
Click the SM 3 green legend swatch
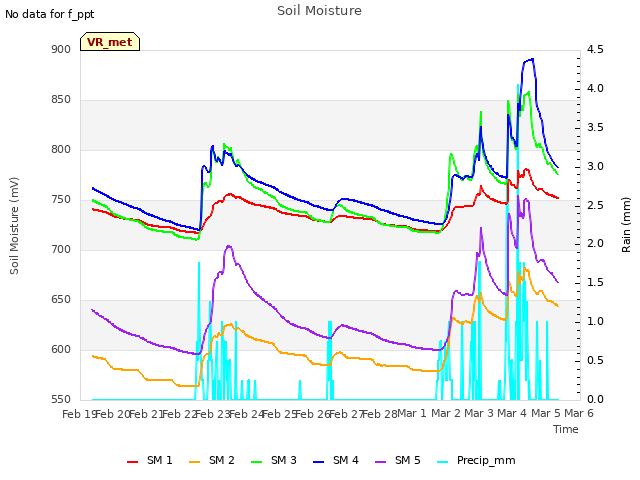click(257, 462)
